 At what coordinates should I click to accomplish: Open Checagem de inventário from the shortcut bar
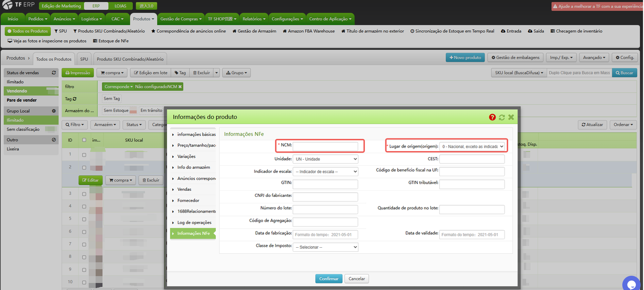coord(576,31)
